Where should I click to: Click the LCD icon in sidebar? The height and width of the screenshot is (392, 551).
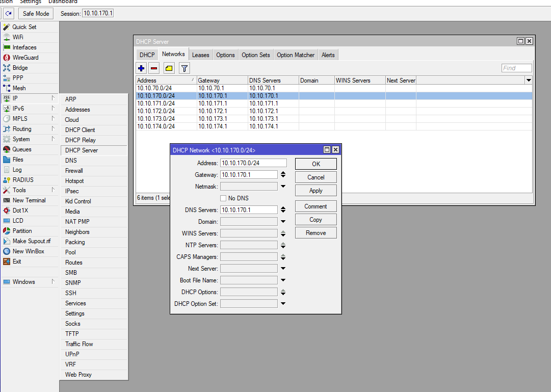[7, 220]
